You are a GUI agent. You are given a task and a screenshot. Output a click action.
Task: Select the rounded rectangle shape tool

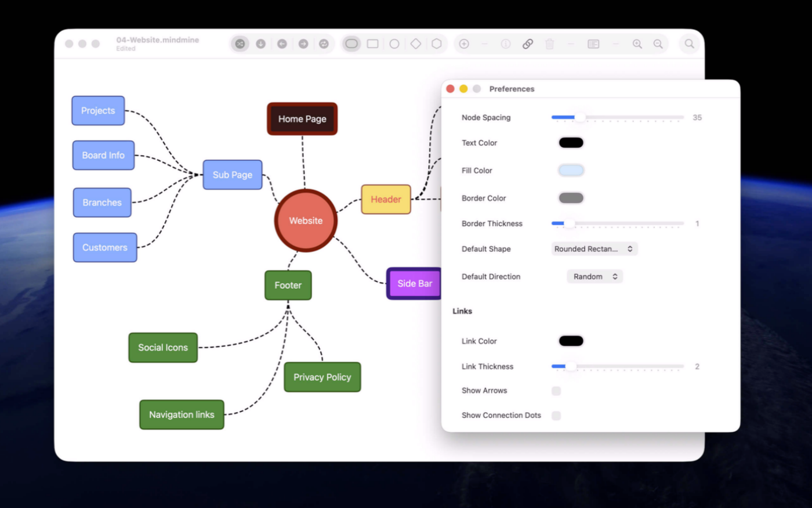tap(351, 44)
